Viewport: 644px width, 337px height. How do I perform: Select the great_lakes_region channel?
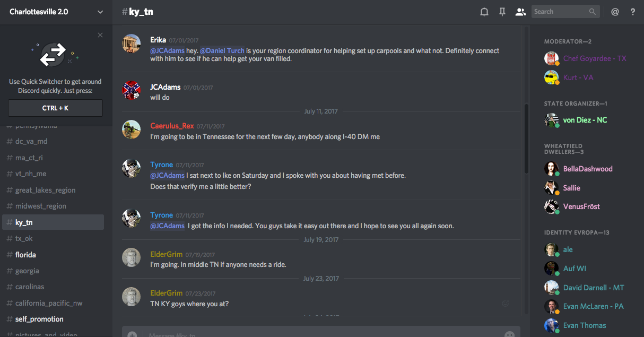tap(45, 190)
